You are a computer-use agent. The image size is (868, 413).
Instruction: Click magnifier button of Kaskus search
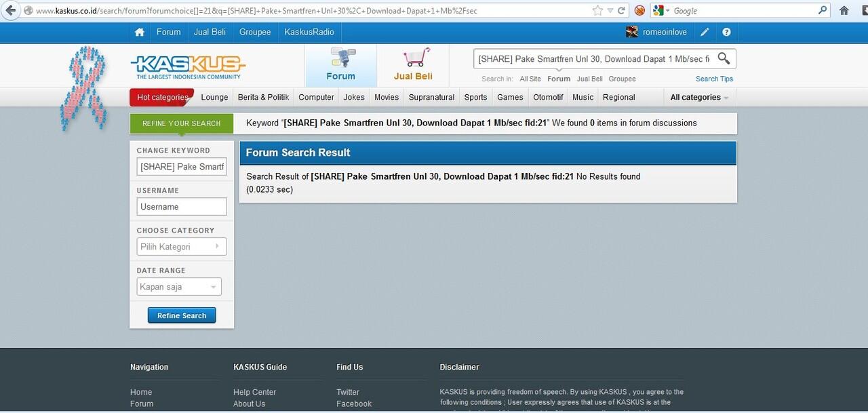coord(724,58)
